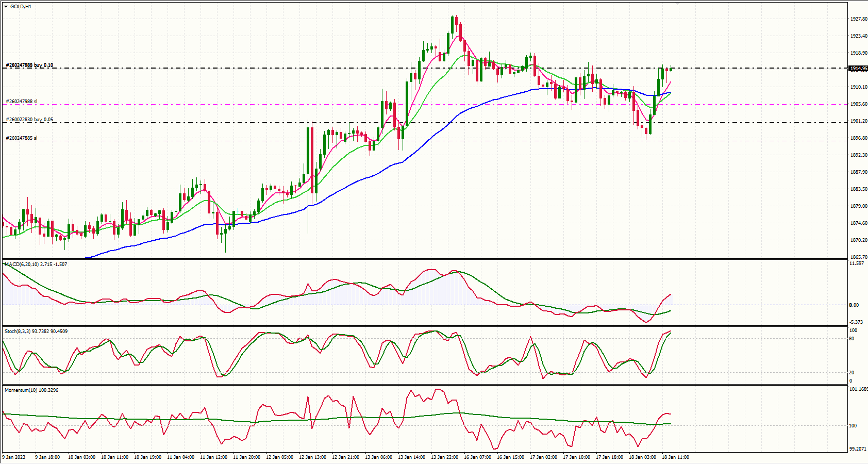This screenshot has width=868, height=464.
Task: Click time axis label 13 Jan 22:00
Action: point(444,457)
